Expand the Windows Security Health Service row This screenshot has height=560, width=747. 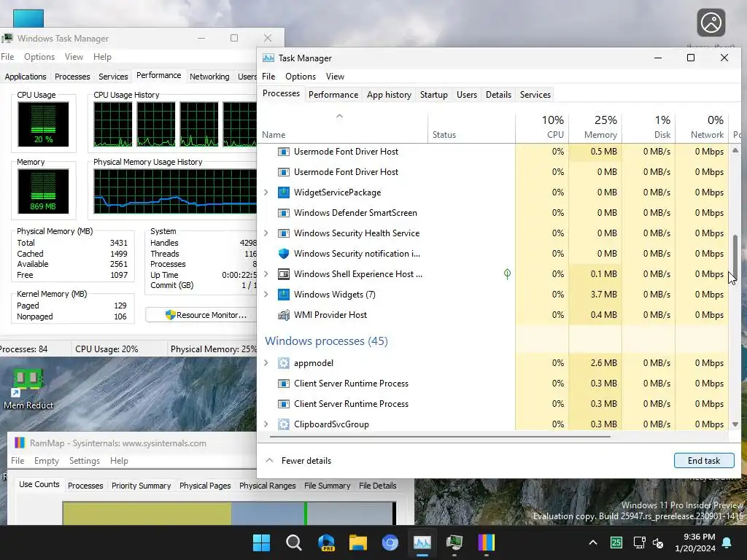pyautogui.click(x=266, y=233)
